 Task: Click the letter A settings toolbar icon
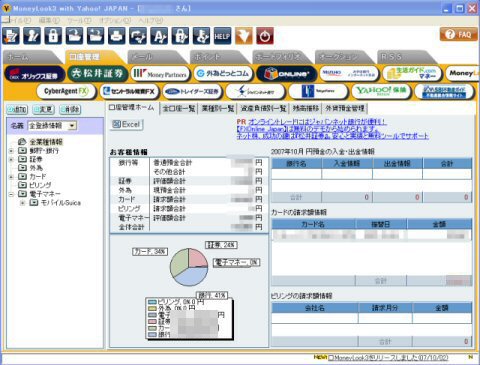pos(159,36)
